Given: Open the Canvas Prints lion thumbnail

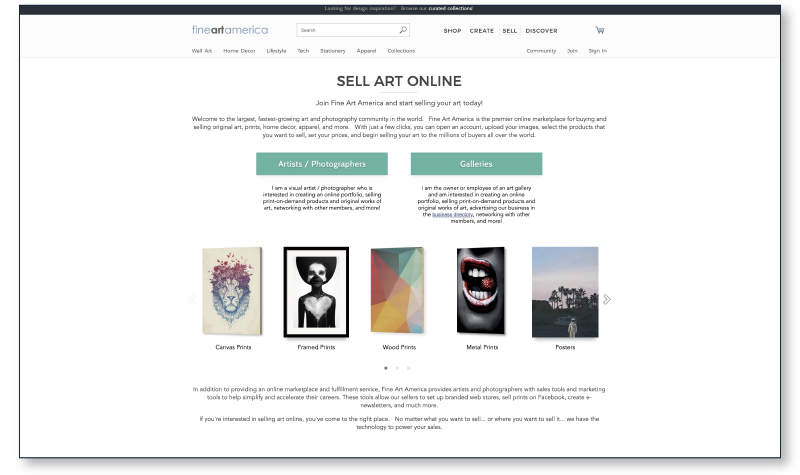Looking at the screenshot, I should coord(232,291).
